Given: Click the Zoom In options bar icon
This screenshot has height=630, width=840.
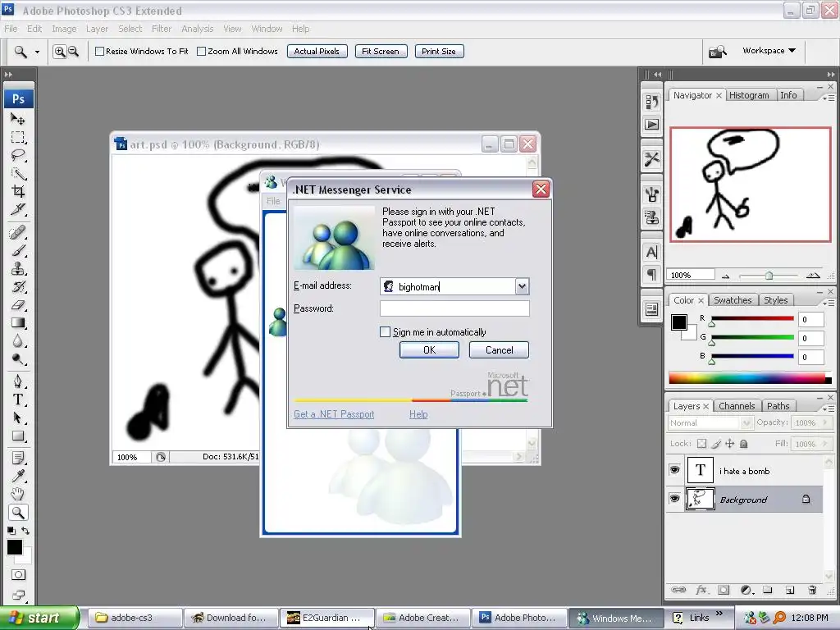Looking at the screenshot, I should (x=59, y=52).
